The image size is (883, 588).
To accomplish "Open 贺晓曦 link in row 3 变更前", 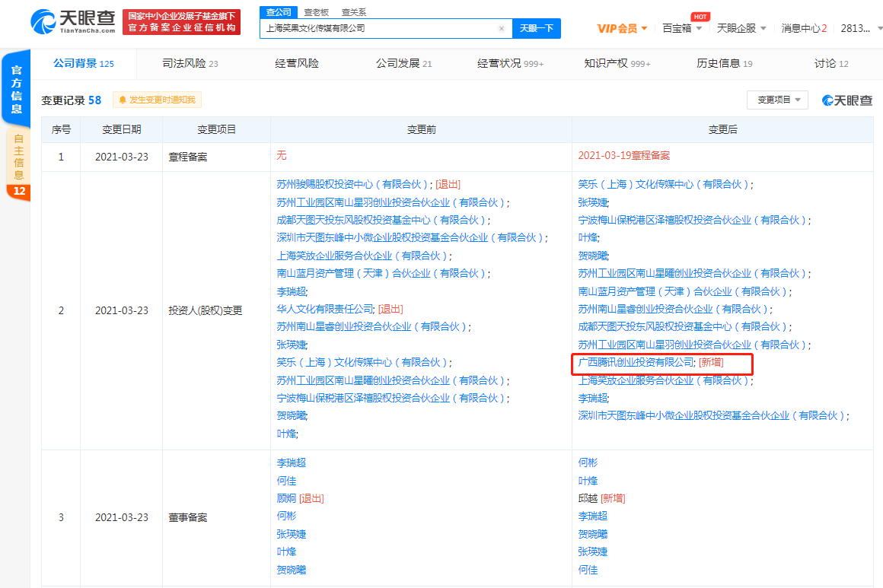I will click(291, 570).
